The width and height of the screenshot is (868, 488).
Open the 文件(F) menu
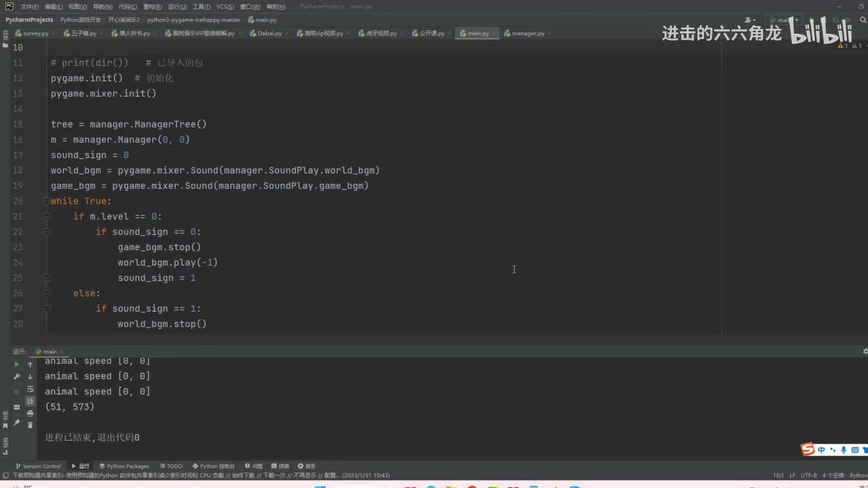pyautogui.click(x=29, y=7)
